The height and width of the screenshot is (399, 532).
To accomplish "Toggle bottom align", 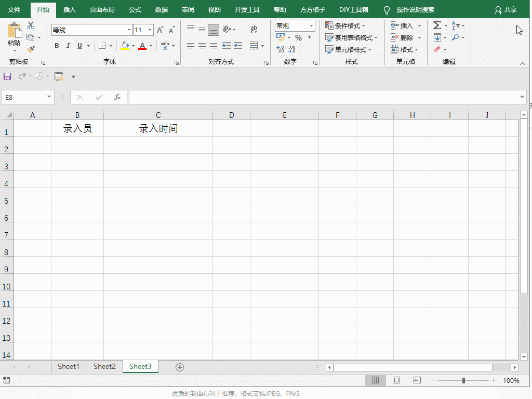I will (214, 30).
